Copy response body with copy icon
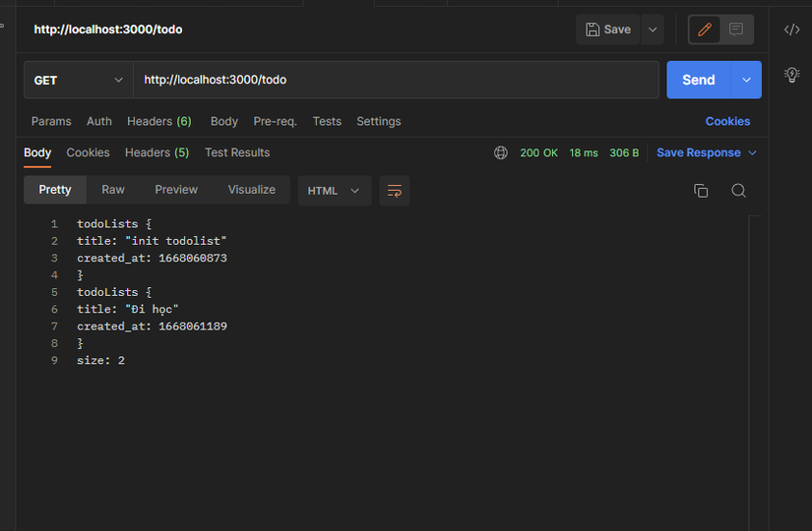The height and width of the screenshot is (531, 812). (x=701, y=191)
